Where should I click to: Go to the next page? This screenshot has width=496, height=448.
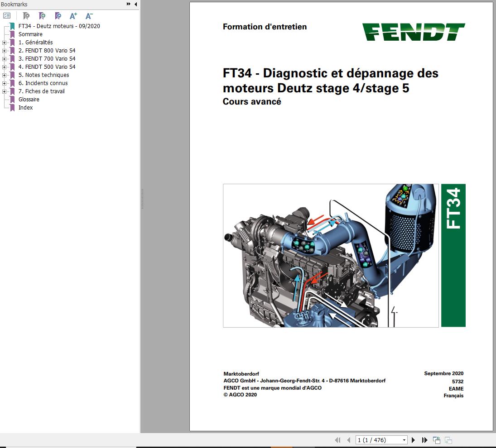pos(413,440)
